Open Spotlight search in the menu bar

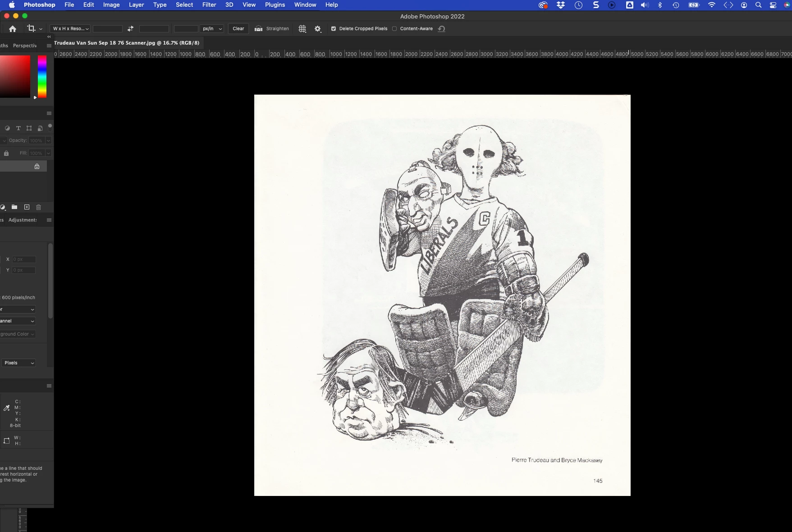click(x=759, y=5)
